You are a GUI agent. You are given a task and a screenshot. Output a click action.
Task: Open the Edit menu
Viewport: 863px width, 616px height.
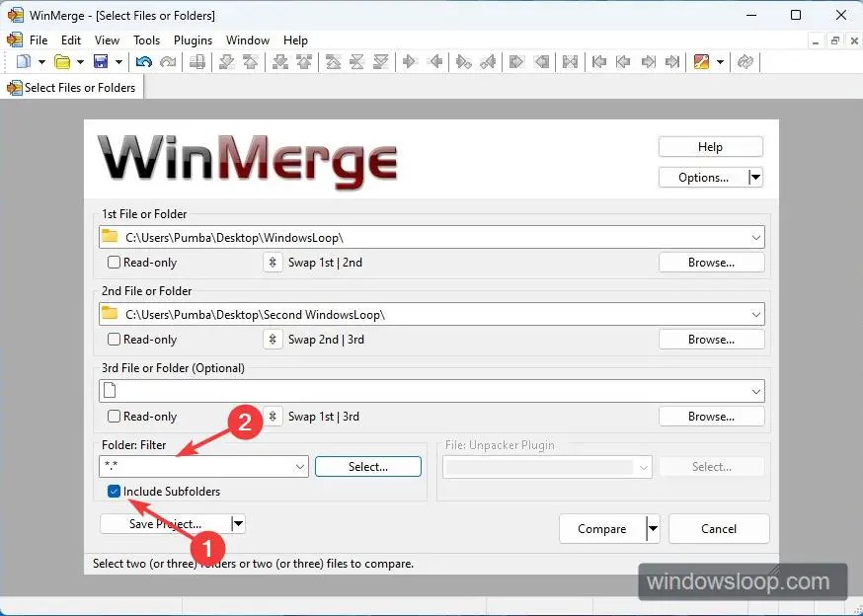click(x=71, y=40)
